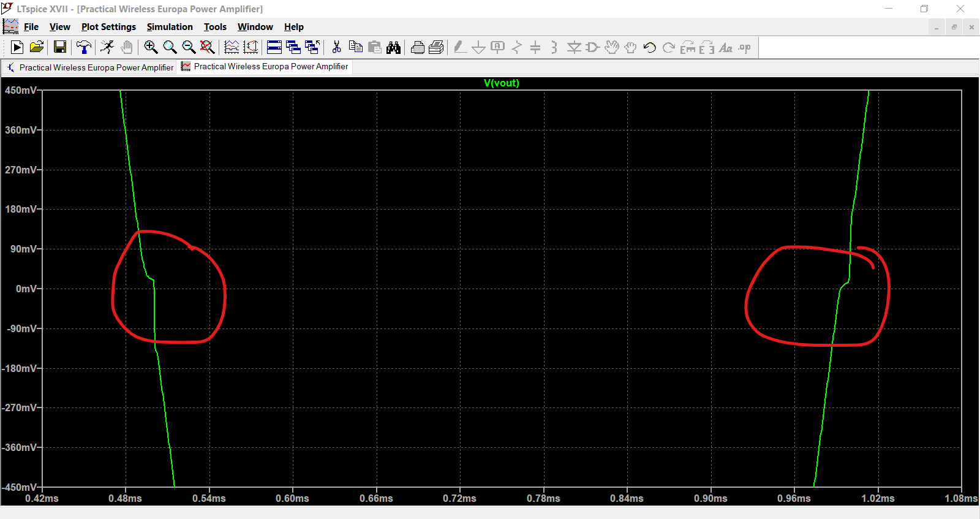This screenshot has height=519, width=980.
Task: Click the Pick Visible Traces icon
Action: coord(232,47)
